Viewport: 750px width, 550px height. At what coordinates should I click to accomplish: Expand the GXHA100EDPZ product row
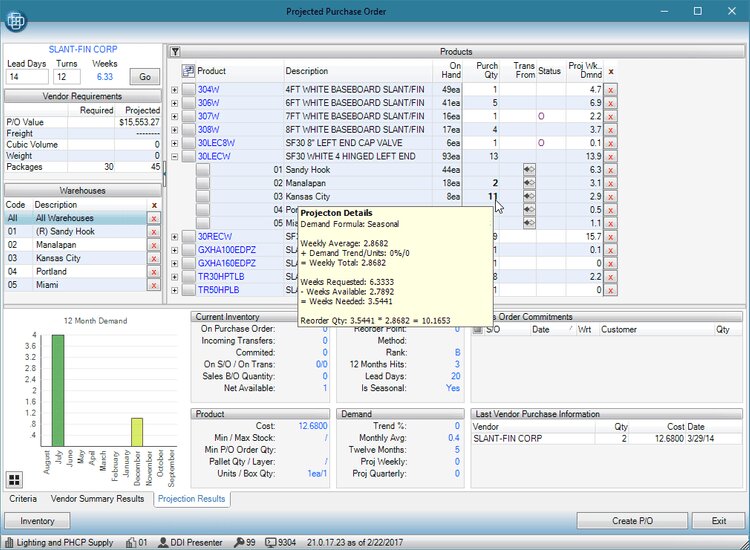tap(175, 250)
